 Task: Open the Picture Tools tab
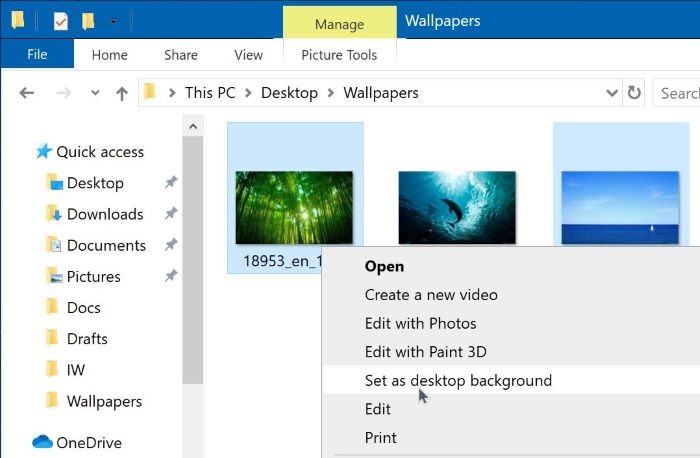(339, 55)
